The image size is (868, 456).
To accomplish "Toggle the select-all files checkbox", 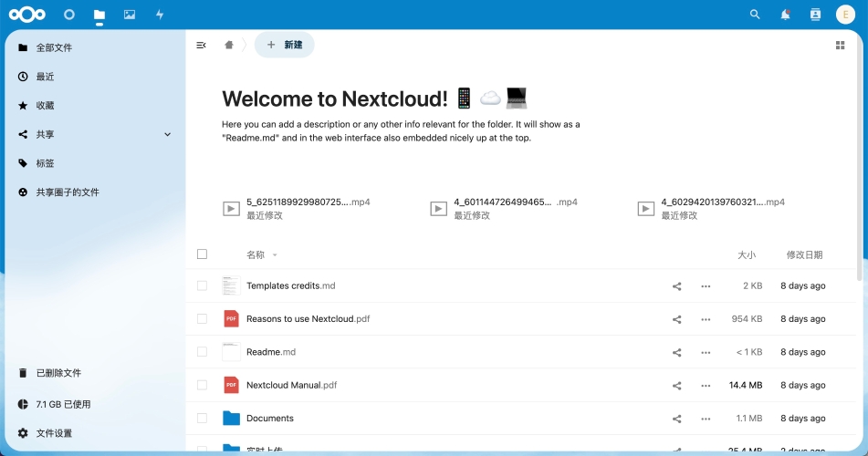I will pos(203,254).
